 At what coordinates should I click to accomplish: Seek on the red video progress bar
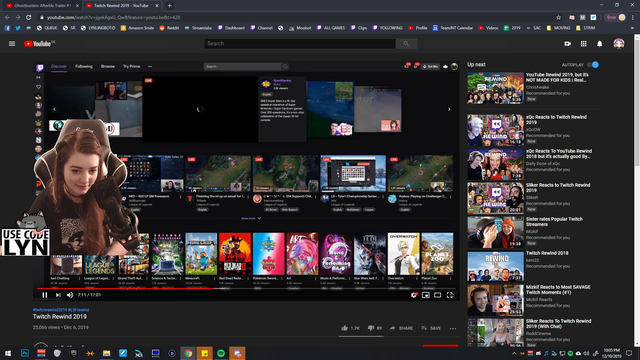(x=246, y=289)
